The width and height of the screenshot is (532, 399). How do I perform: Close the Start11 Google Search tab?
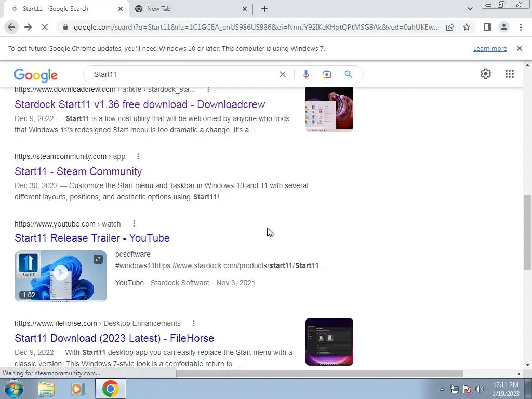(x=121, y=9)
